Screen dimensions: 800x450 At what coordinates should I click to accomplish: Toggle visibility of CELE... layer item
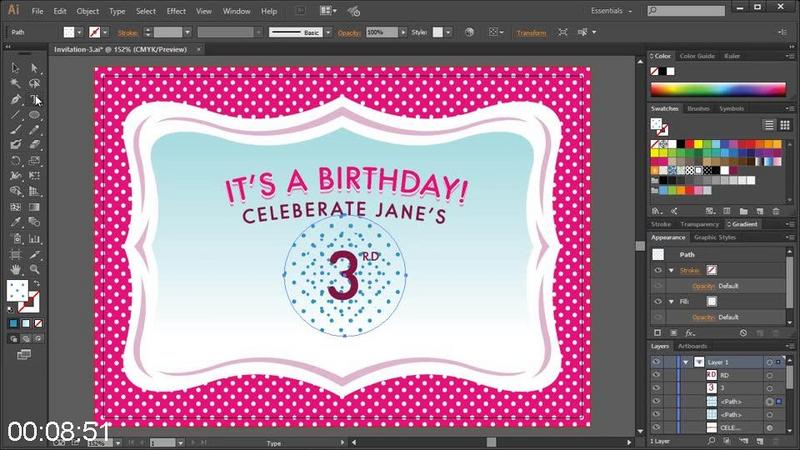click(656, 428)
